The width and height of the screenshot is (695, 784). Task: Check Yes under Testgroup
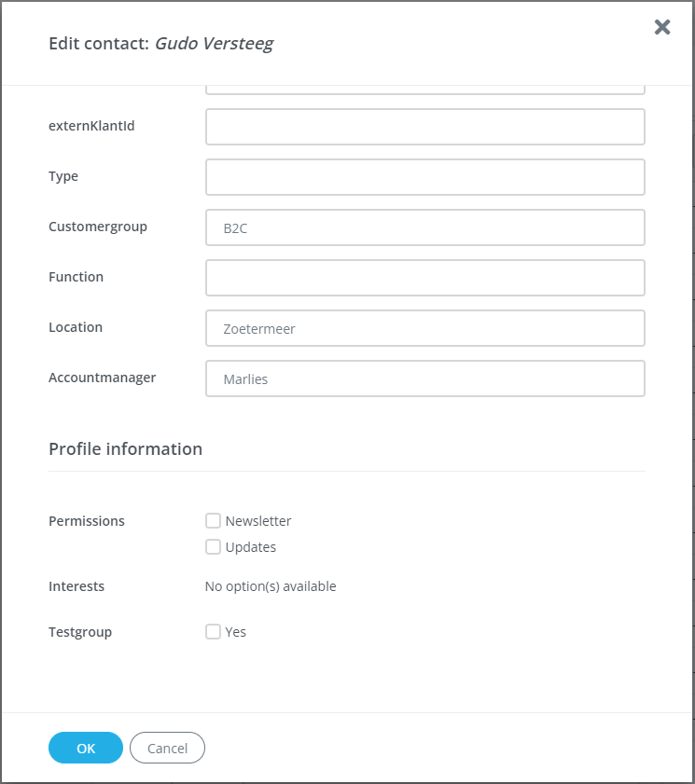tap(213, 631)
